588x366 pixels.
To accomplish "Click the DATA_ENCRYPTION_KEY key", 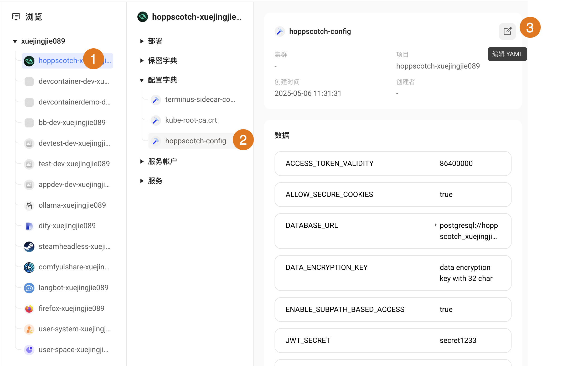I will click(x=327, y=268).
